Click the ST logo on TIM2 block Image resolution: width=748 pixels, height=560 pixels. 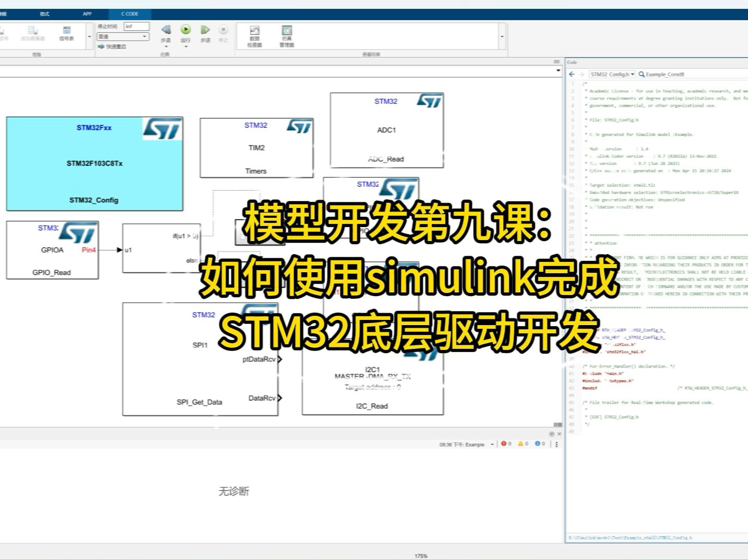pos(299,126)
